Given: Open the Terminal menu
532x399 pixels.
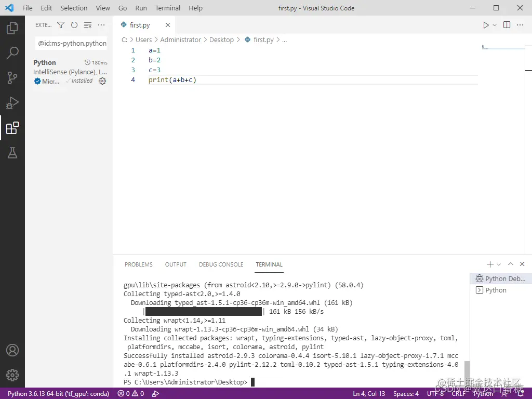Looking at the screenshot, I should pos(168,8).
